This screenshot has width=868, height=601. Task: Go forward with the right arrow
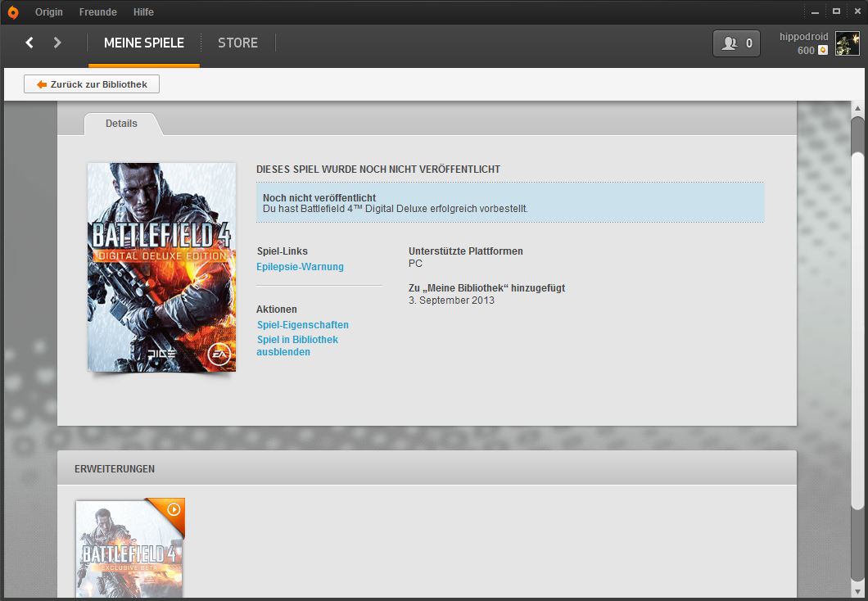point(57,43)
